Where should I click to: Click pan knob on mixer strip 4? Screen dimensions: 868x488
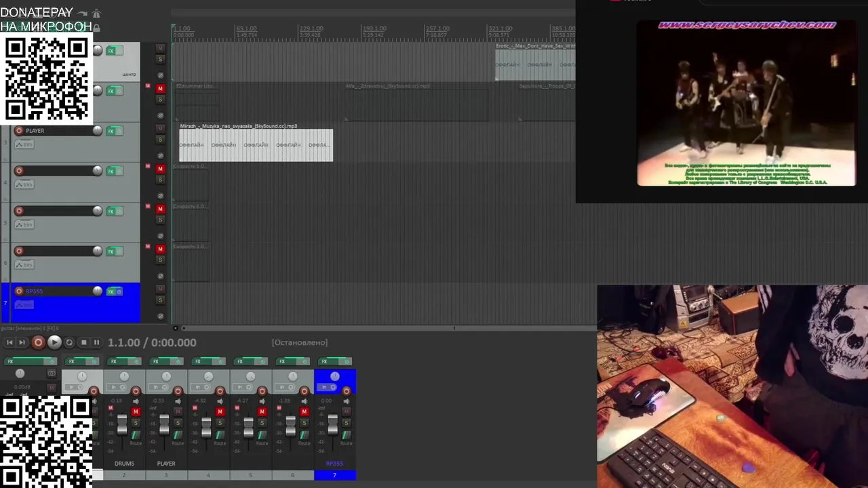click(208, 376)
